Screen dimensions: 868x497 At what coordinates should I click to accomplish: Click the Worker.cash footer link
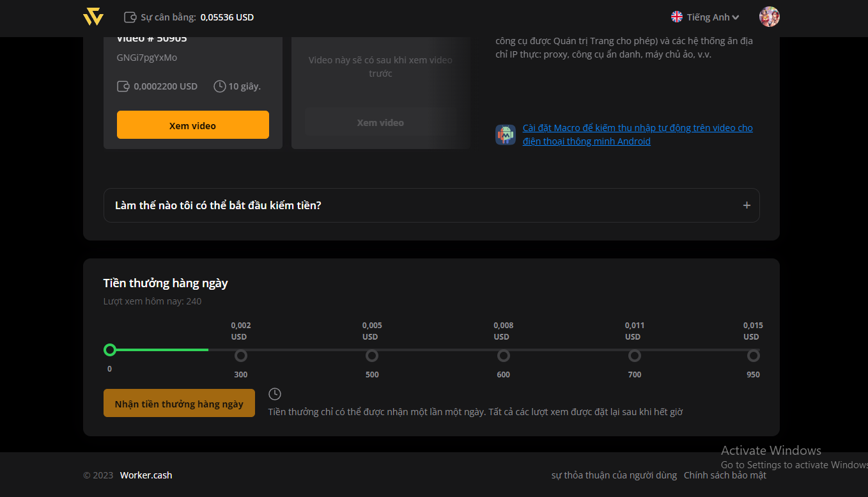click(146, 475)
